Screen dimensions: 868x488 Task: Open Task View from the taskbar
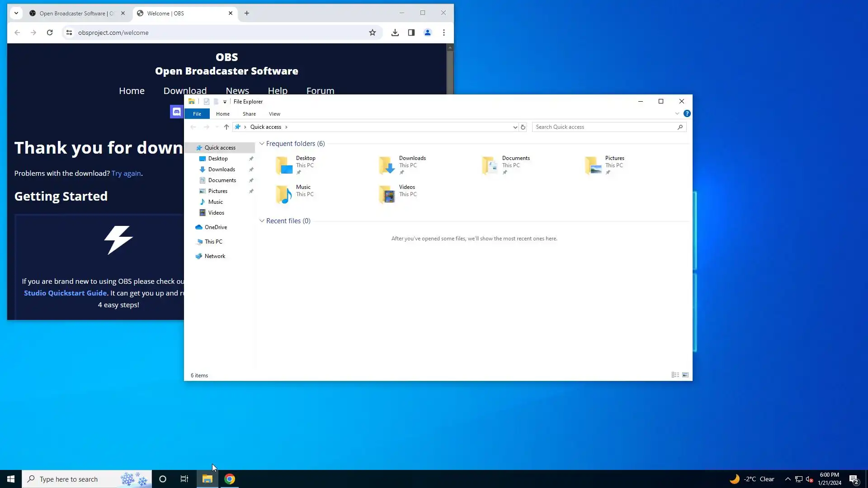(x=184, y=479)
